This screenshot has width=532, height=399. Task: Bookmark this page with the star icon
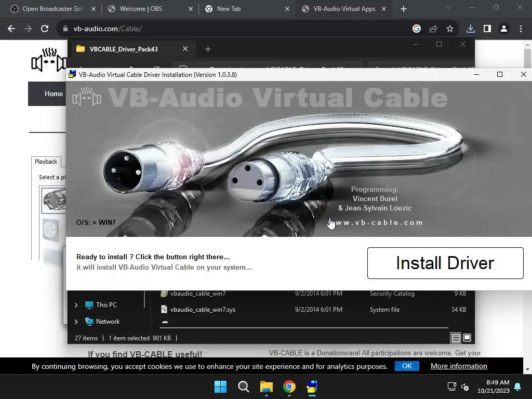[x=450, y=29]
